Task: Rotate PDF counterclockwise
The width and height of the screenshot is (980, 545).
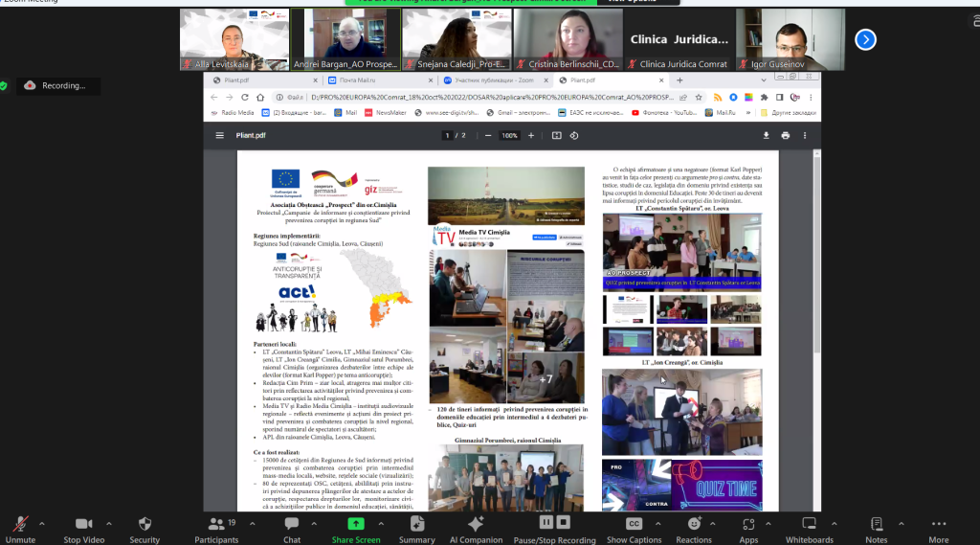Action: pyautogui.click(x=574, y=135)
